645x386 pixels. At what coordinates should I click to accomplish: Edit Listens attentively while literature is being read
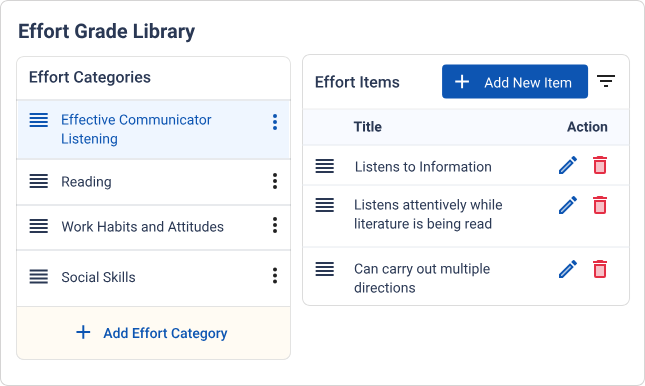tap(568, 205)
